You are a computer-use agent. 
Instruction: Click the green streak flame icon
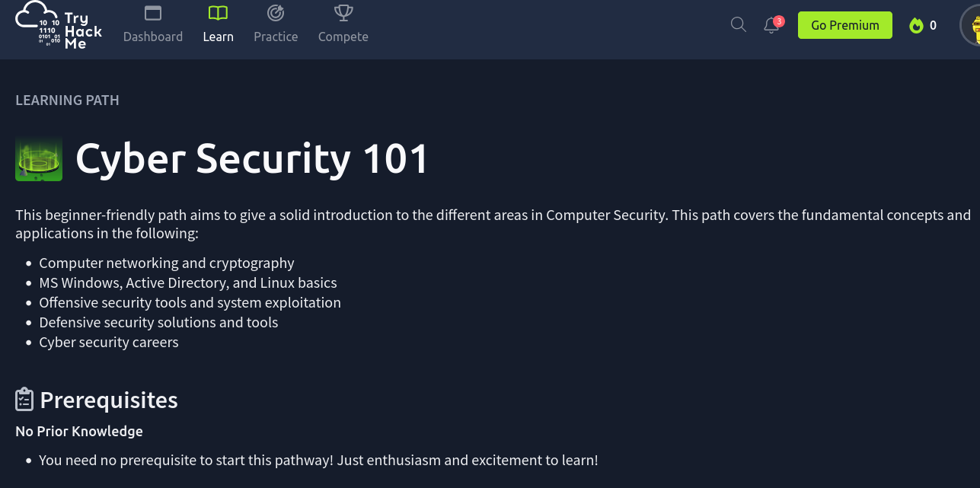(916, 26)
